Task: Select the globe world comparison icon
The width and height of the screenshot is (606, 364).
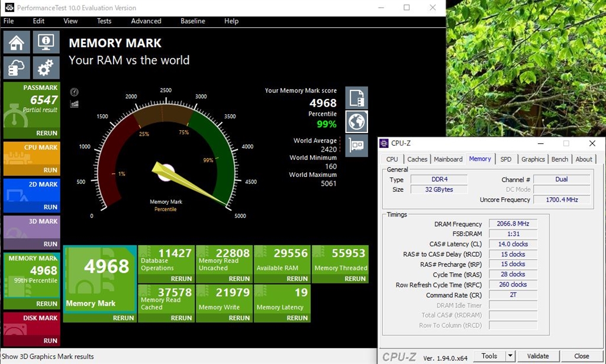Action: (356, 121)
